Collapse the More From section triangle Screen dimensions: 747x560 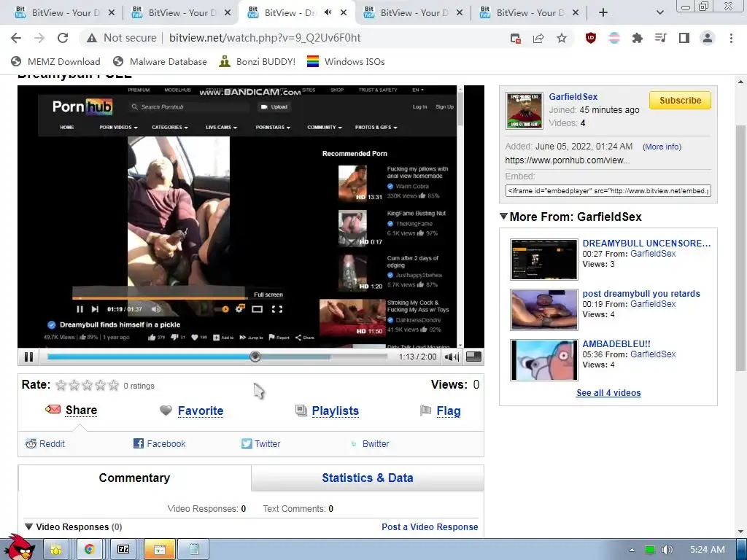pyautogui.click(x=503, y=216)
